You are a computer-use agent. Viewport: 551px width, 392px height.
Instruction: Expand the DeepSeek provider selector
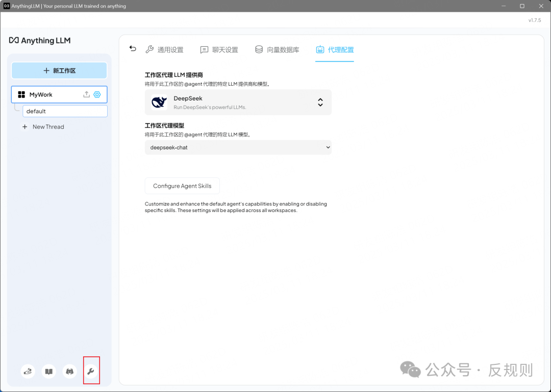(x=238, y=102)
